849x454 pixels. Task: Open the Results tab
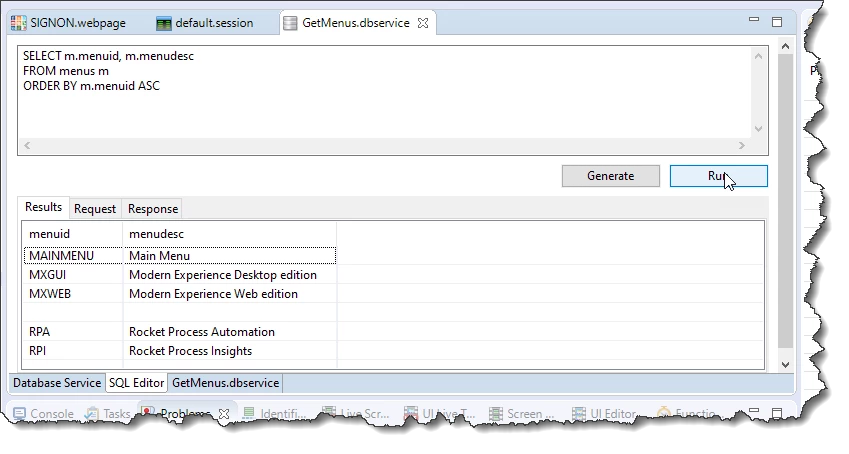pyautogui.click(x=43, y=207)
